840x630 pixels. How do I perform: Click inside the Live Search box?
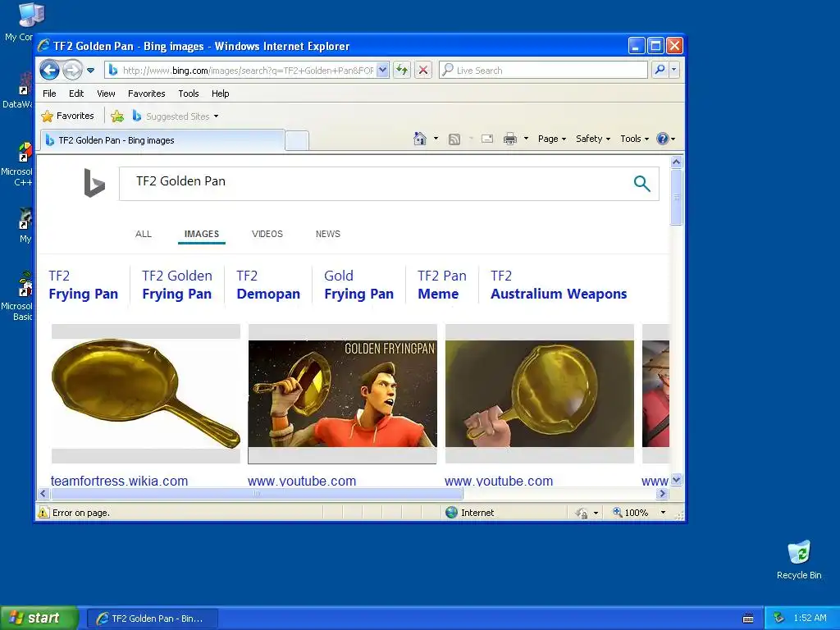point(543,71)
